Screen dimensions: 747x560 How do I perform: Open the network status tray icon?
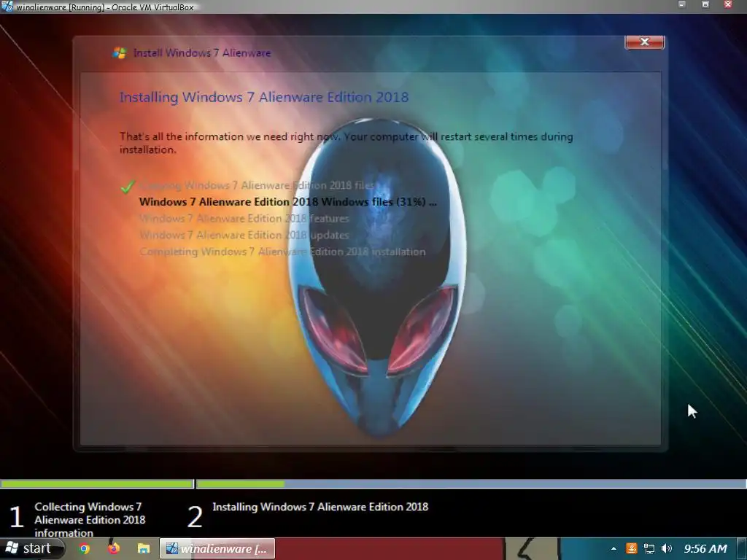point(649,548)
